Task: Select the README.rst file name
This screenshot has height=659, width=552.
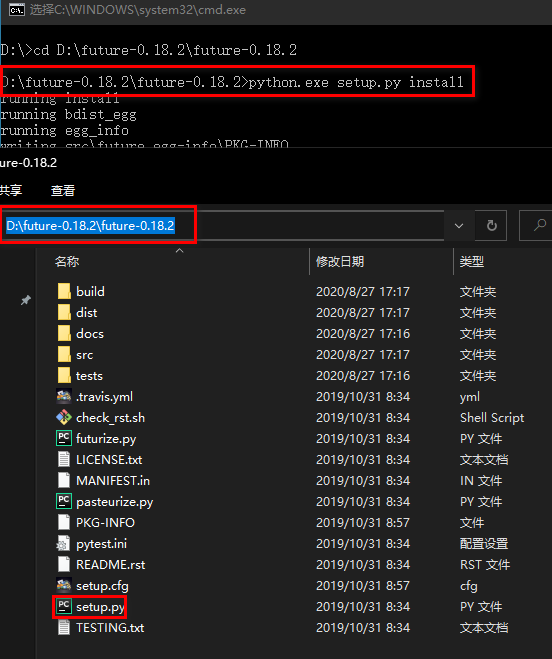Action: [111, 564]
